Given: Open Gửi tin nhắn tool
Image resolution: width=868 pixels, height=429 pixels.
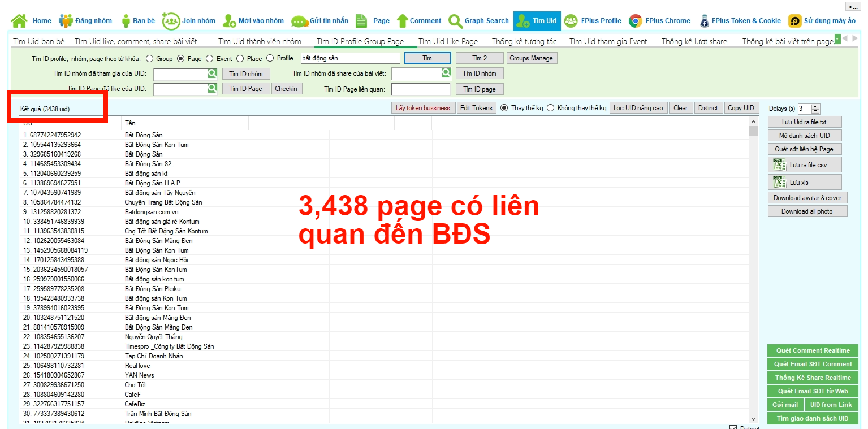Looking at the screenshot, I should 319,21.
